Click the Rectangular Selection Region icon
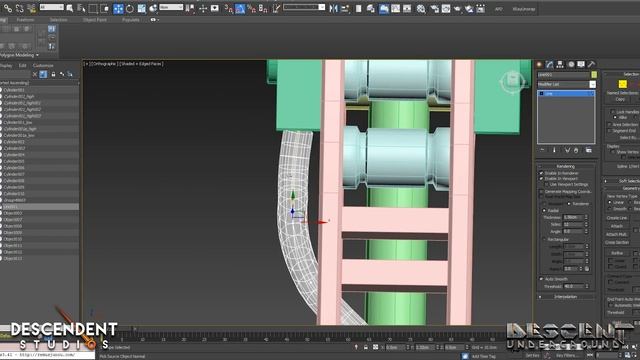The height and width of the screenshot is (360, 640). point(93,8)
